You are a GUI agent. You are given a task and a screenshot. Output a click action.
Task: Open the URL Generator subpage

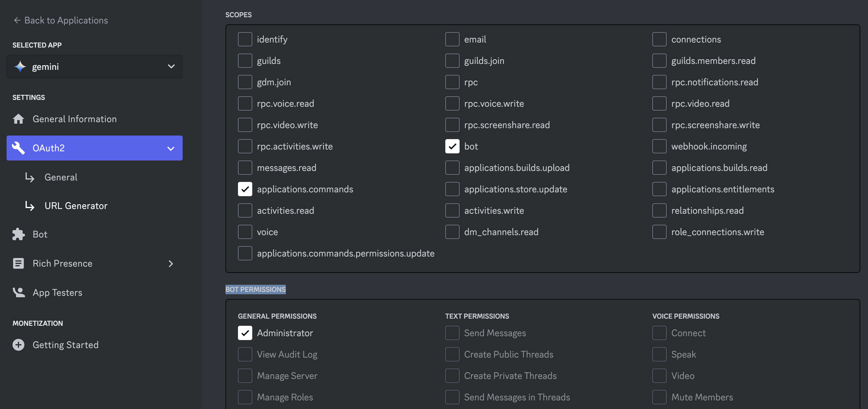pyautogui.click(x=76, y=206)
